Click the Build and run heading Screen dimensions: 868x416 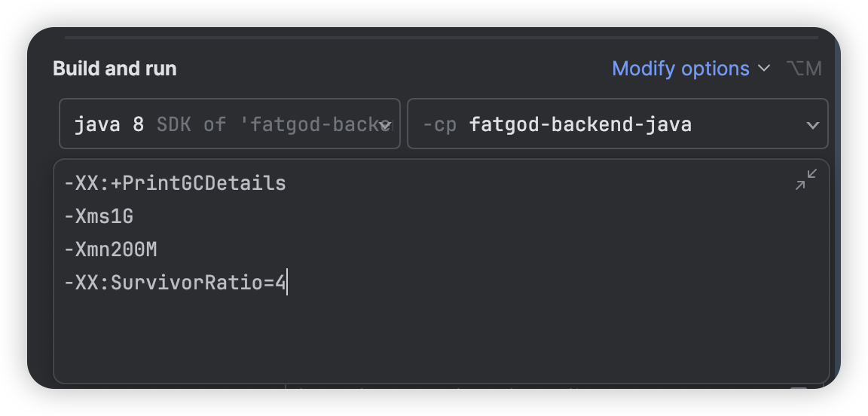coord(115,69)
